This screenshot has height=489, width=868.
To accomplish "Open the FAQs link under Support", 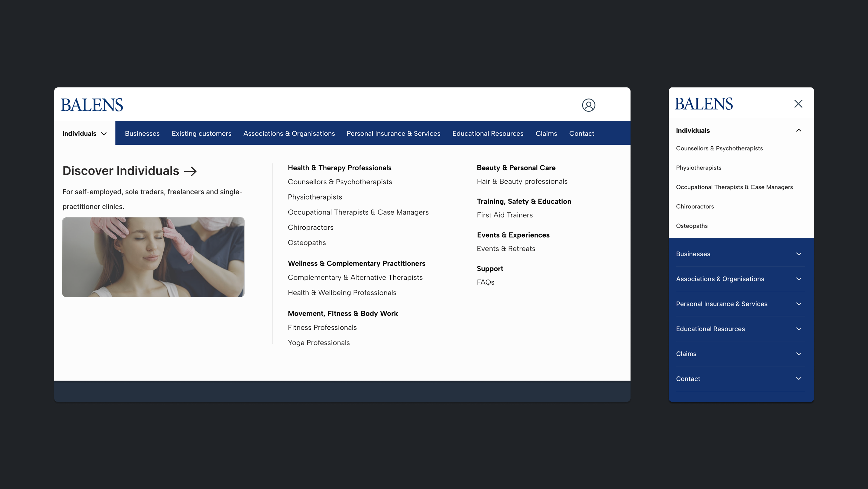I will tap(485, 282).
